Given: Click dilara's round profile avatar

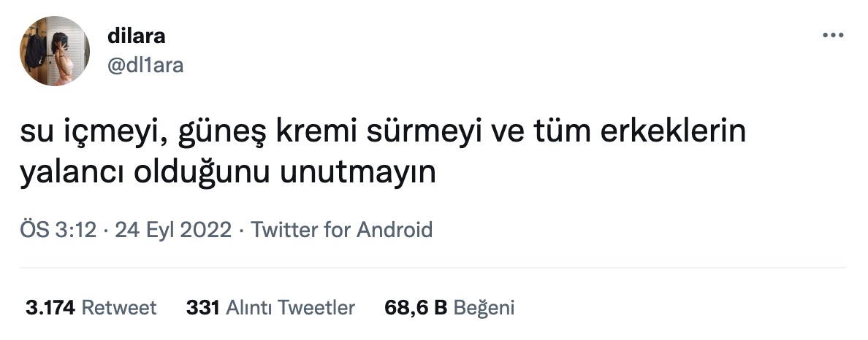Looking at the screenshot, I should (x=54, y=51).
